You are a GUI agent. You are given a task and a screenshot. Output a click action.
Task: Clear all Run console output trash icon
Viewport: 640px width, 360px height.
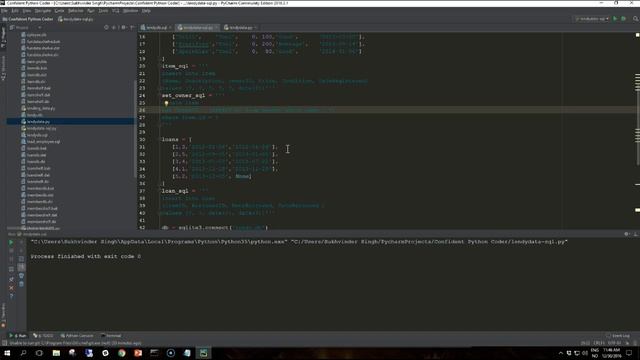[x=21, y=284]
